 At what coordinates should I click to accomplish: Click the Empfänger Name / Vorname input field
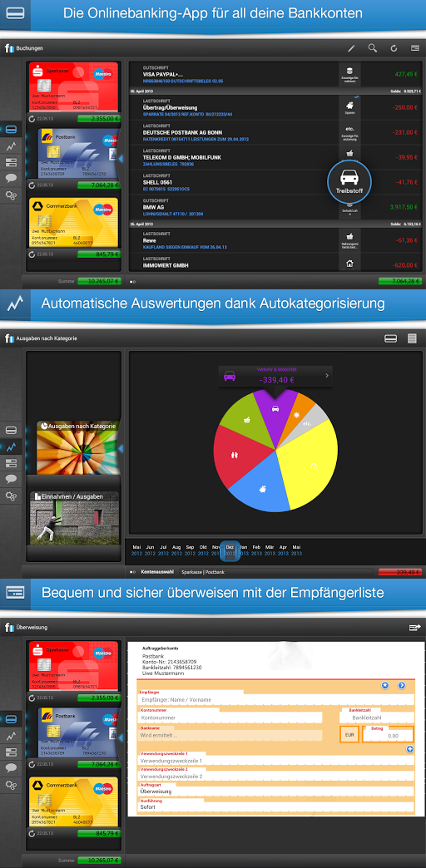[275, 700]
